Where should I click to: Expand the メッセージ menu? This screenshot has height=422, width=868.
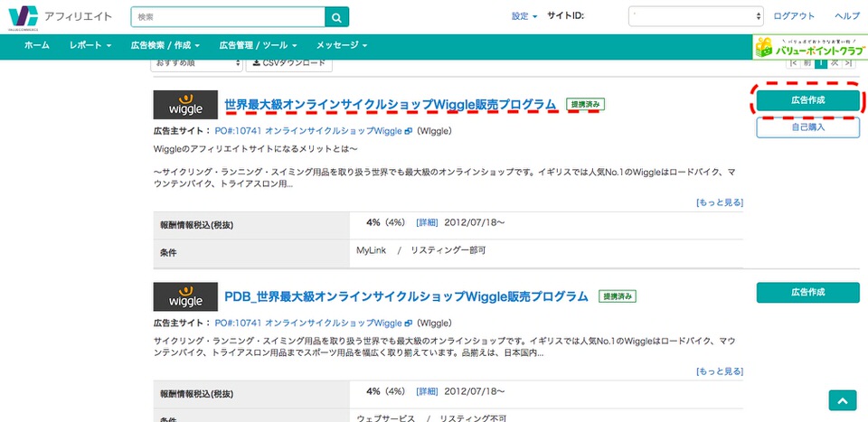click(342, 45)
